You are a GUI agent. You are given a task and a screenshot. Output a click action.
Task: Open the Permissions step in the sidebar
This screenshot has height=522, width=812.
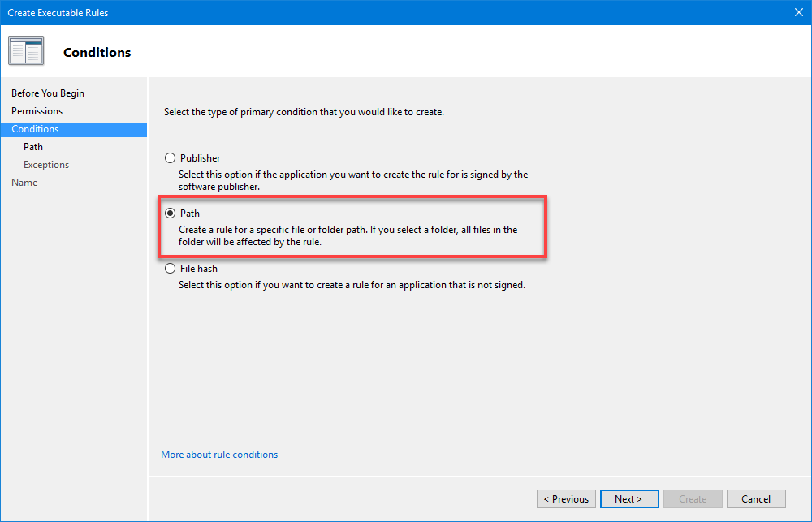coord(37,111)
